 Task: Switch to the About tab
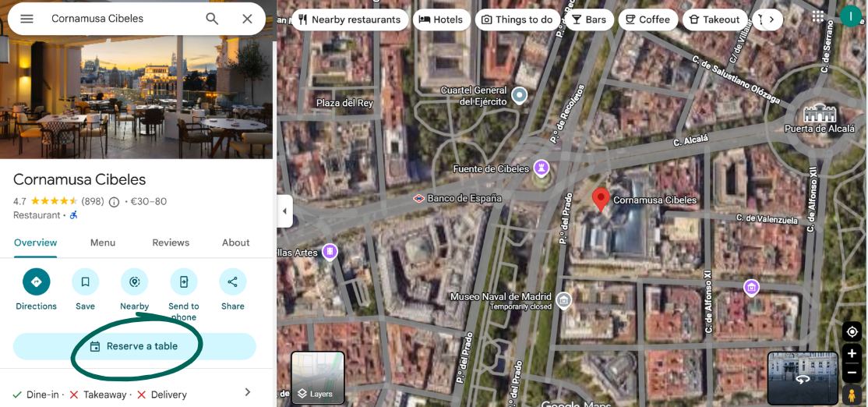point(236,242)
